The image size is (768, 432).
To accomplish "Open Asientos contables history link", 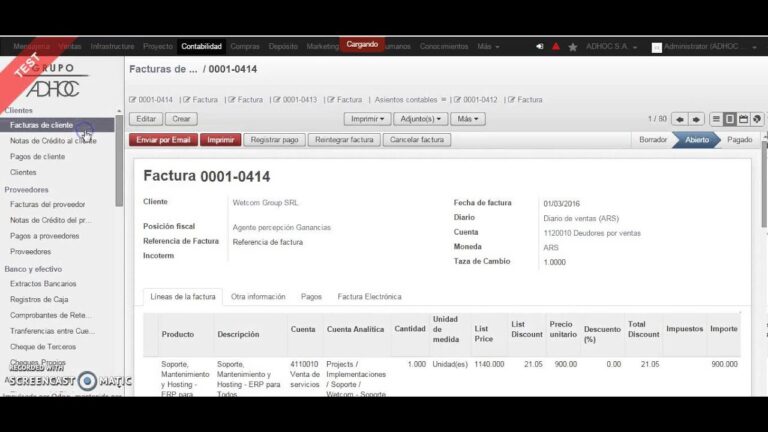I will click(x=406, y=100).
